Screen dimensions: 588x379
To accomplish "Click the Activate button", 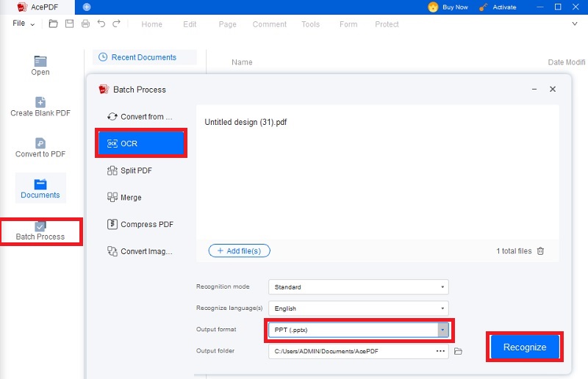I will [498, 7].
